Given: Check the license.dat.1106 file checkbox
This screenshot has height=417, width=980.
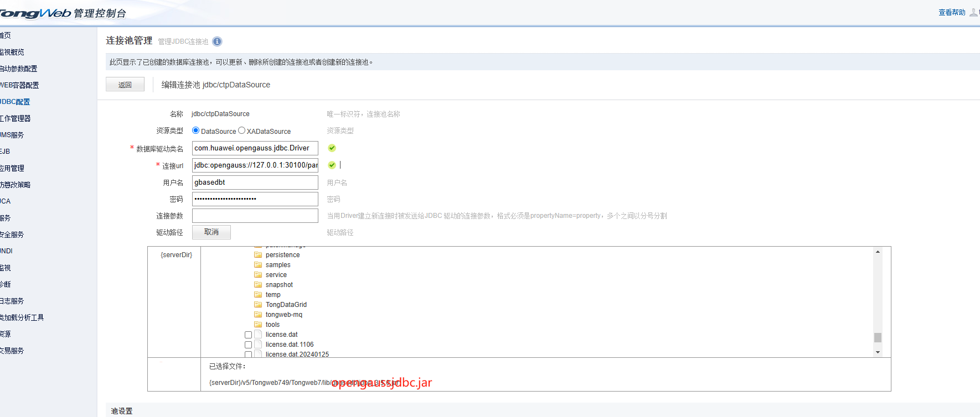Looking at the screenshot, I should click(x=248, y=345).
